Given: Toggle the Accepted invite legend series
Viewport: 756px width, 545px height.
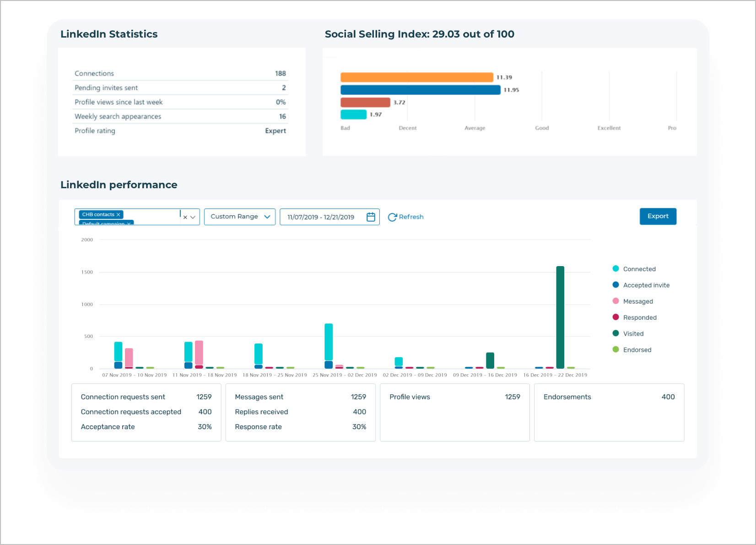Looking at the screenshot, I should coord(646,285).
